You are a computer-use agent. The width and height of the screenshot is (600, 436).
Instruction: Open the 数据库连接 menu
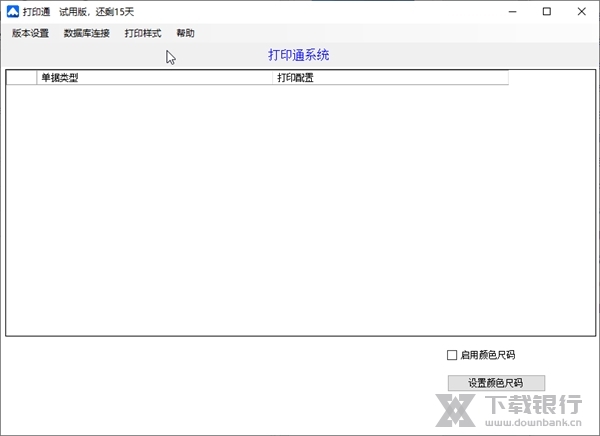point(86,33)
